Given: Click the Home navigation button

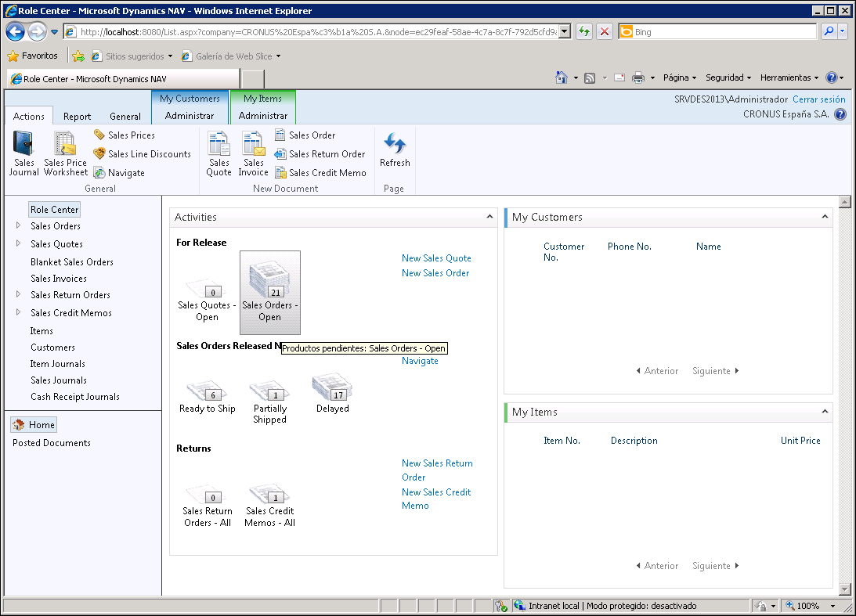Looking at the screenshot, I should point(34,424).
